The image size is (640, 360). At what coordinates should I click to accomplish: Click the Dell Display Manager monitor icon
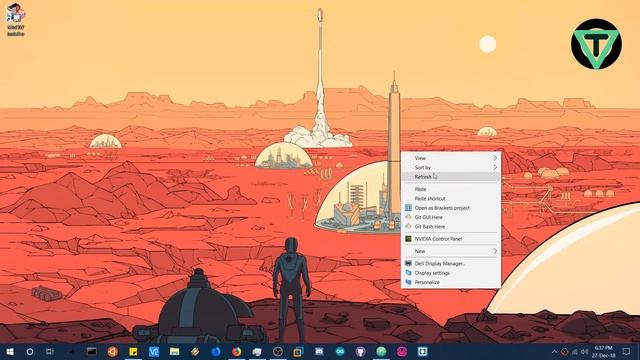[408, 264]
